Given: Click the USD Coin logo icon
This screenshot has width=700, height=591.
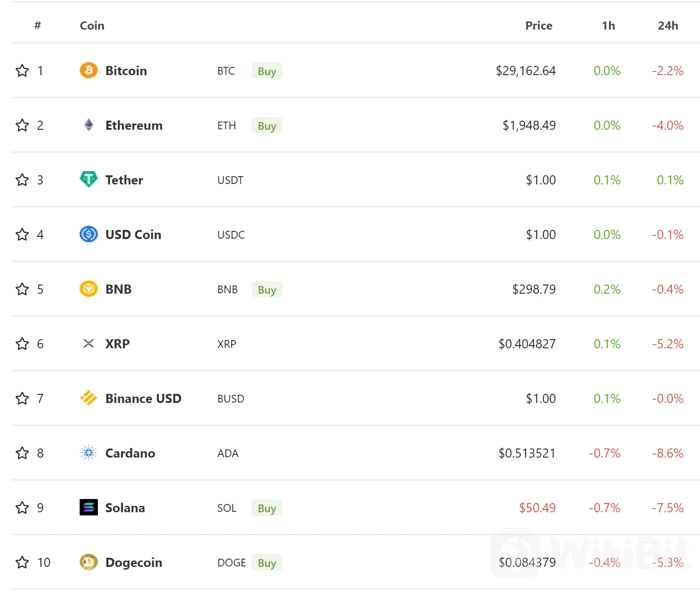Looking at the screenshot, I should [89, 234].
